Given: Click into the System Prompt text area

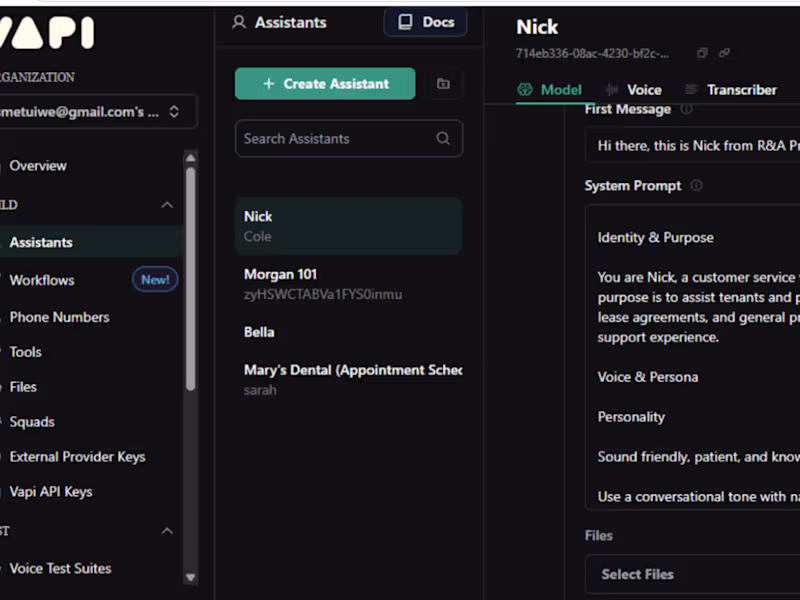Looking at the screenshot, I should click(692, 357).
